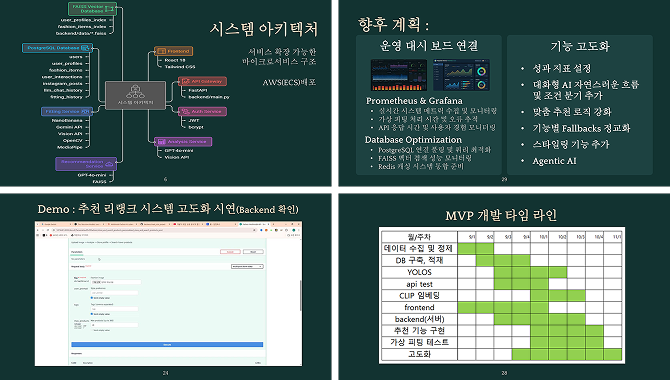Click the 'Prometheus & Grafana' subheading
The image size is (670, 380).
(414, 100)
